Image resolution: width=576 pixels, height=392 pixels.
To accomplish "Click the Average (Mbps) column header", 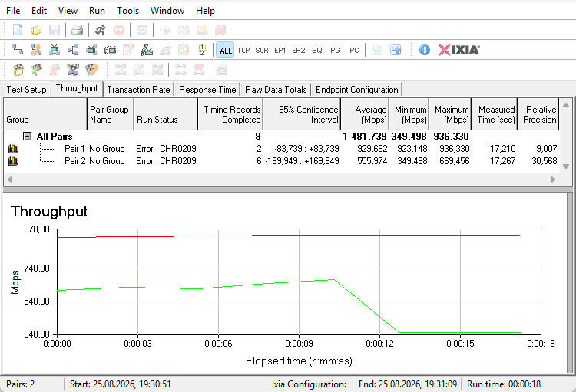I will point(365,114).
